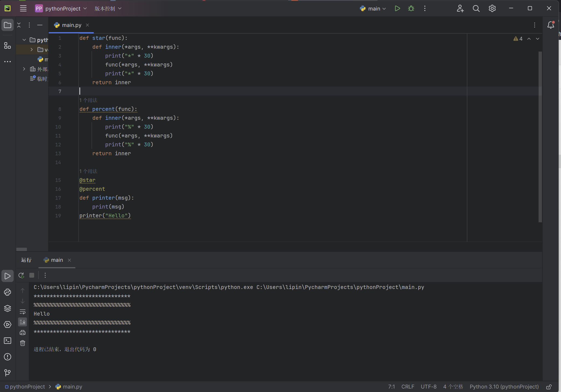Image resolution: width=561 pixels, height=392 pixels.
Task: Click pythonProject breadcrumb in status bar
Action: coord(25,387)
